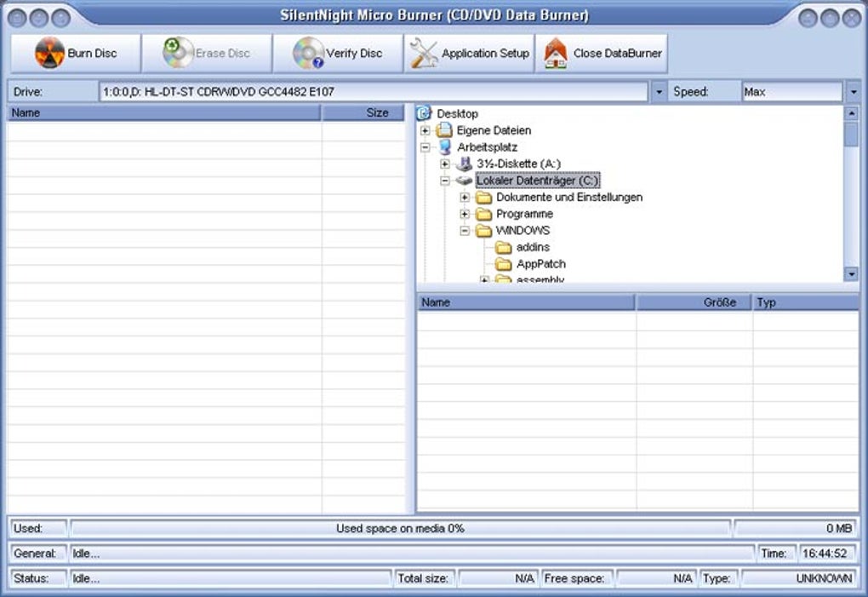Collapse the Arbeitsplatz tree node
This screenshot has height=597, width=868.
[425, 147]
